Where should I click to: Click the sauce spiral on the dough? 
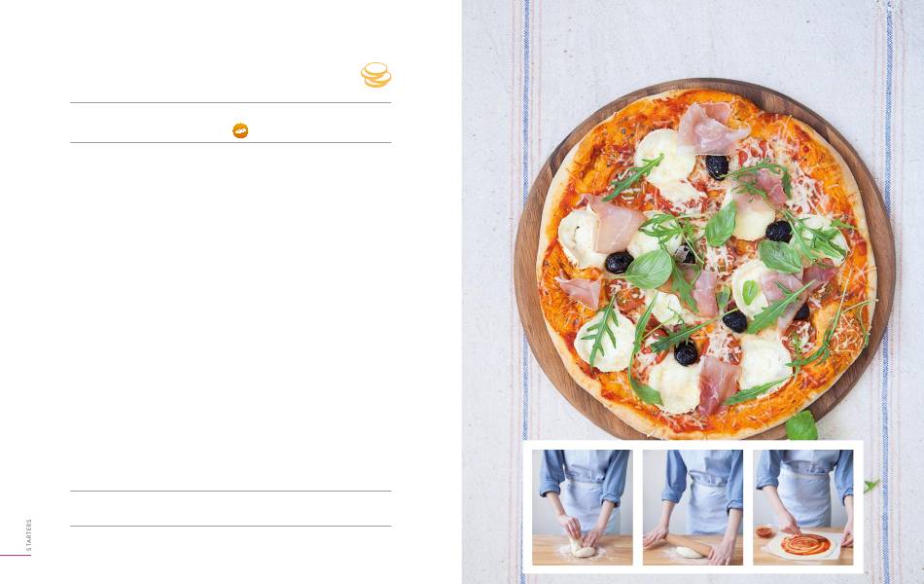click(x=805, y=543)
